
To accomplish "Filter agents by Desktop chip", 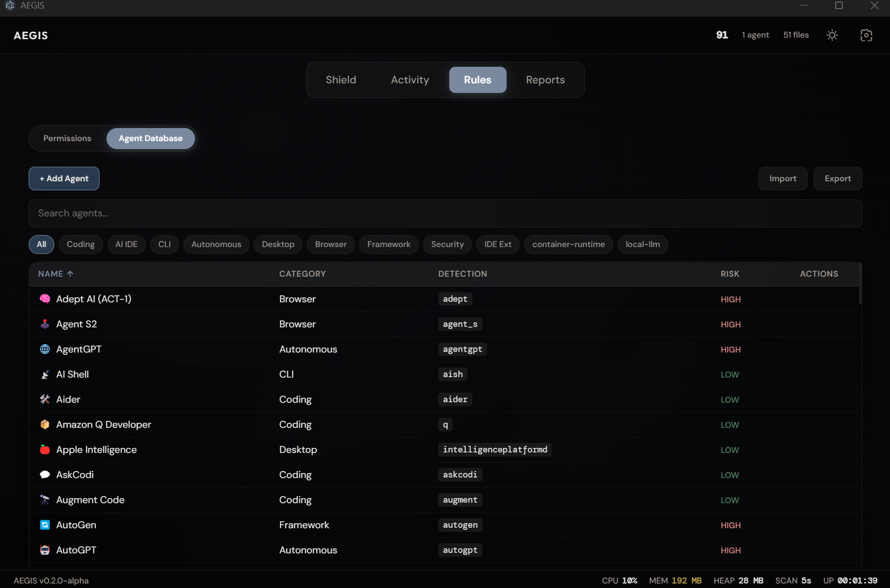I will click(278, 245).
